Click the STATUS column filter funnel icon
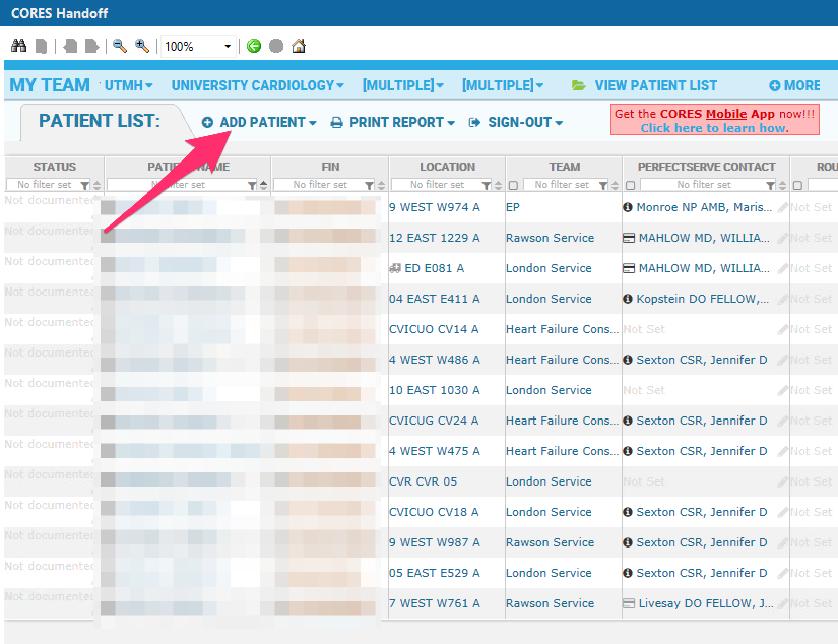The height and width of the screenshot is (644, 838). pyautogui.click(x=85, y=185)
